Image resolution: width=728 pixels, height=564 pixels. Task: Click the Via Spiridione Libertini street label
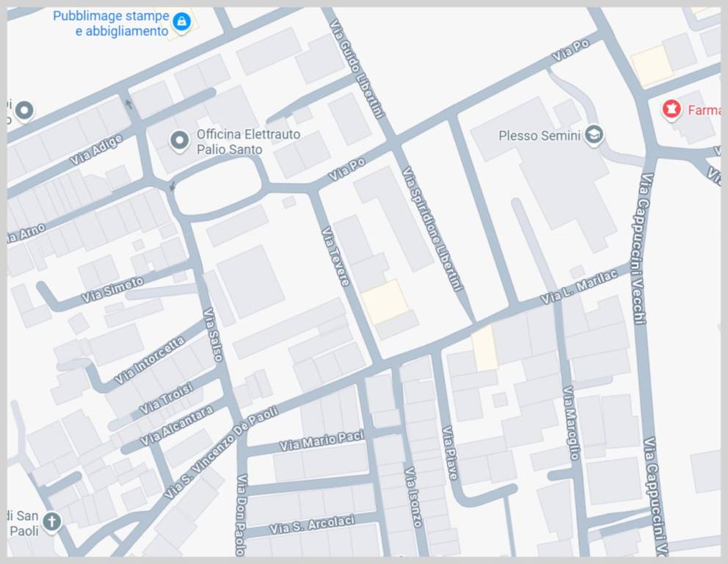[433, 228]
